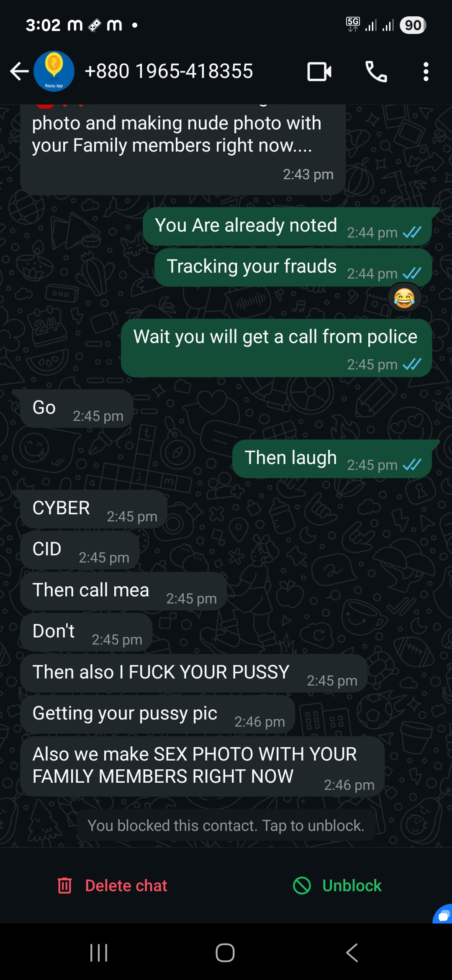The image size is (452, 980).
Task: Tap the back arrow in chat header
Action: coord(19,72)
